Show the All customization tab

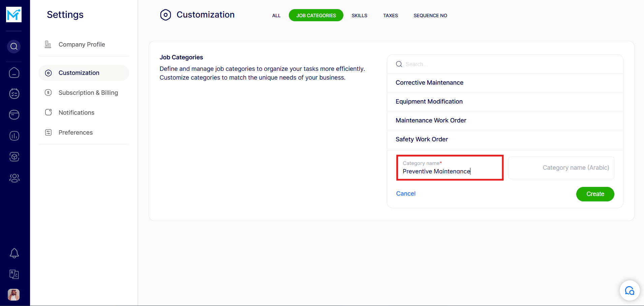pos(276,16)
